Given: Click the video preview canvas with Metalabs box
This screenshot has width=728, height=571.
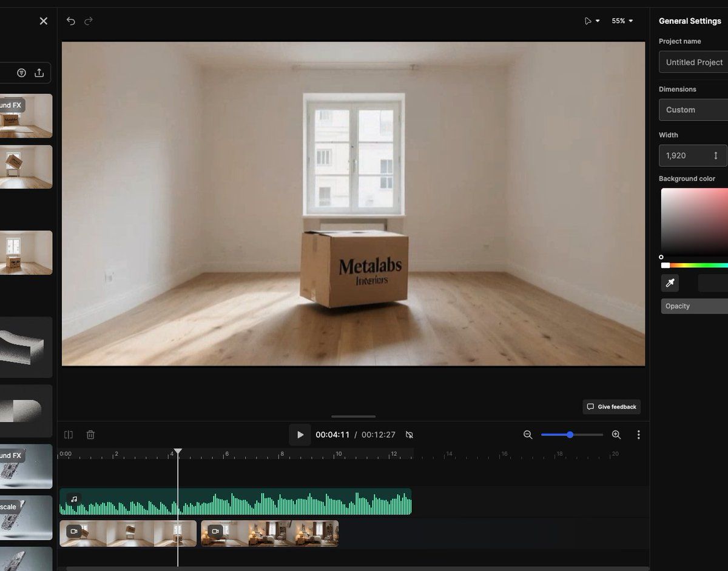Looking at the screenshot, I should coord(354,204).
